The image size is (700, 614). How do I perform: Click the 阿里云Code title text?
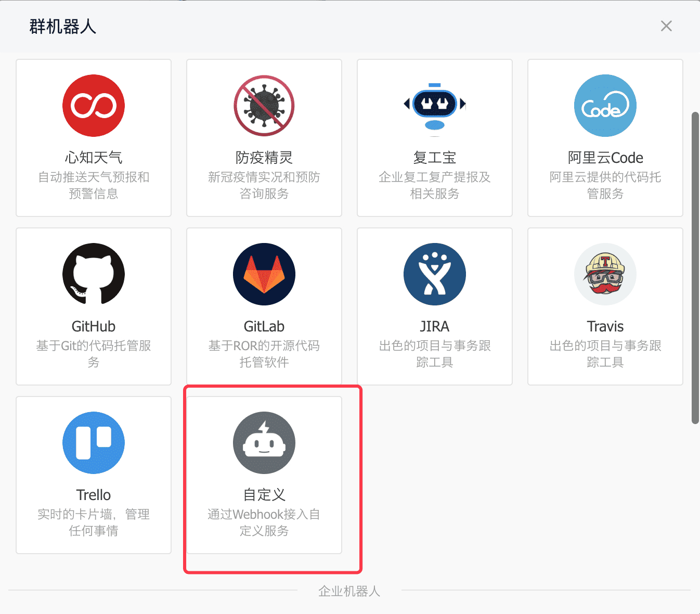tap(605, 157)
